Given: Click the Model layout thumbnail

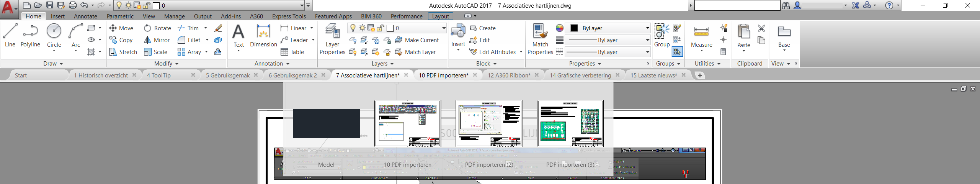Looking at the screenshot, I should (326, 123).
